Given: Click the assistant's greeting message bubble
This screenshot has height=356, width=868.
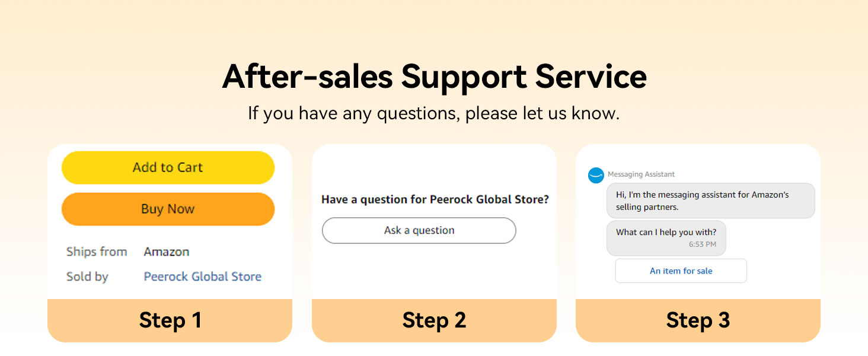Looking at the screenshot, I should (710, 201).
